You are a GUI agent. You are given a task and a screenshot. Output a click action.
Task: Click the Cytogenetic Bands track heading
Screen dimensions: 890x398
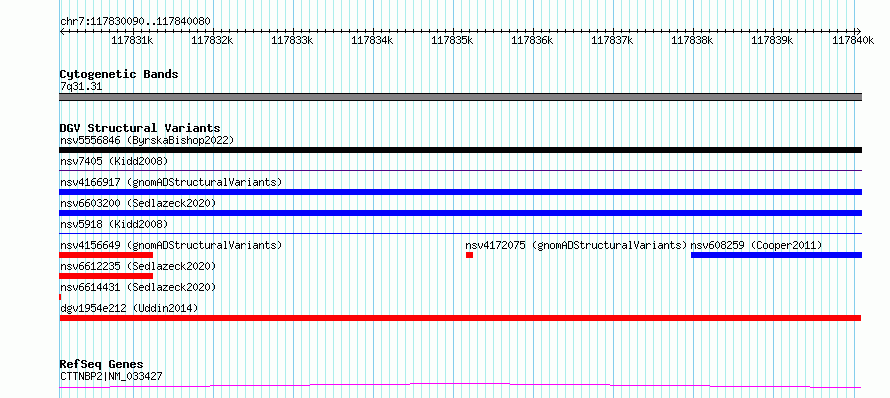[x=119, y=74]
